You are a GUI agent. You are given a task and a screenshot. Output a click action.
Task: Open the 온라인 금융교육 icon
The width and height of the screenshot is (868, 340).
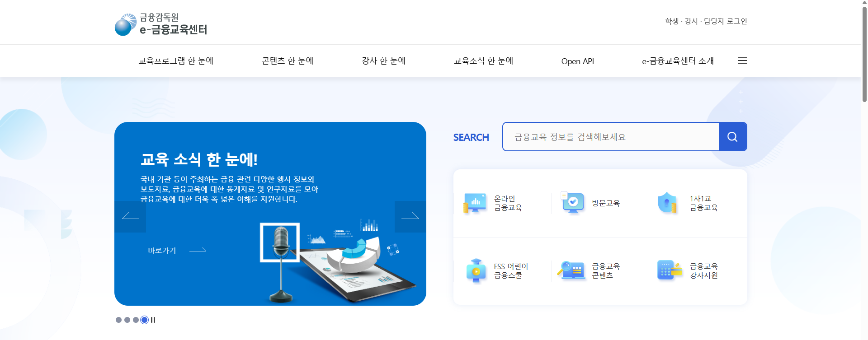(x=475, y=203)
